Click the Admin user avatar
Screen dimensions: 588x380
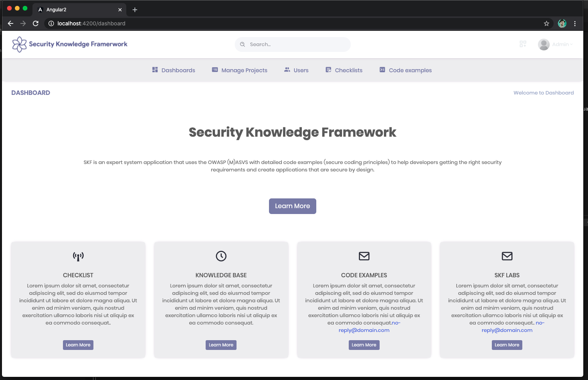544,45
